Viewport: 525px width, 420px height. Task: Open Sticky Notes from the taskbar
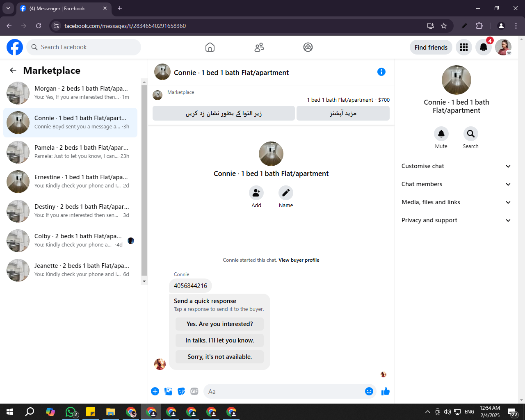click(91, 412)
